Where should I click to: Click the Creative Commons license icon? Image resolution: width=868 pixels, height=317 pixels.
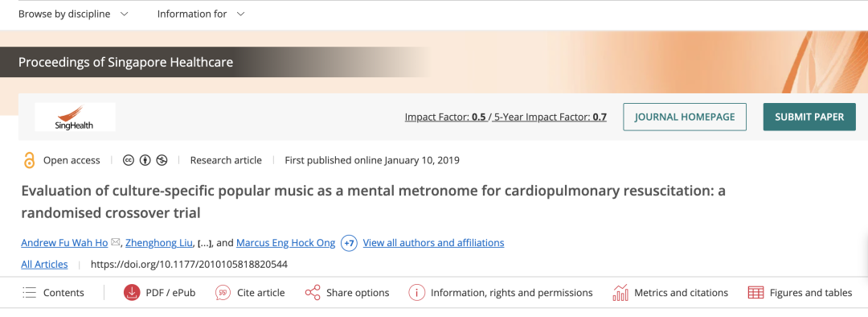(x=129, y=160)
